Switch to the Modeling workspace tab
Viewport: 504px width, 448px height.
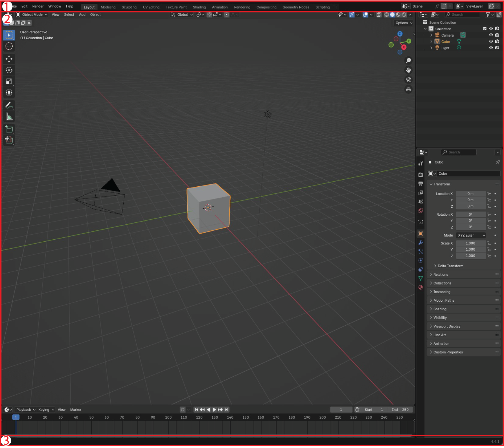(108, 7)
